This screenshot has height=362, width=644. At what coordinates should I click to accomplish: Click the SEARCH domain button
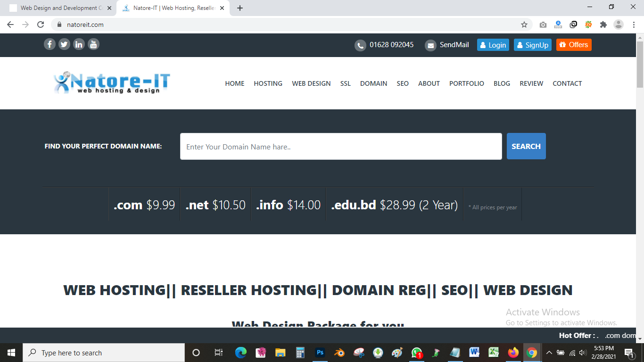coord(526,146)
